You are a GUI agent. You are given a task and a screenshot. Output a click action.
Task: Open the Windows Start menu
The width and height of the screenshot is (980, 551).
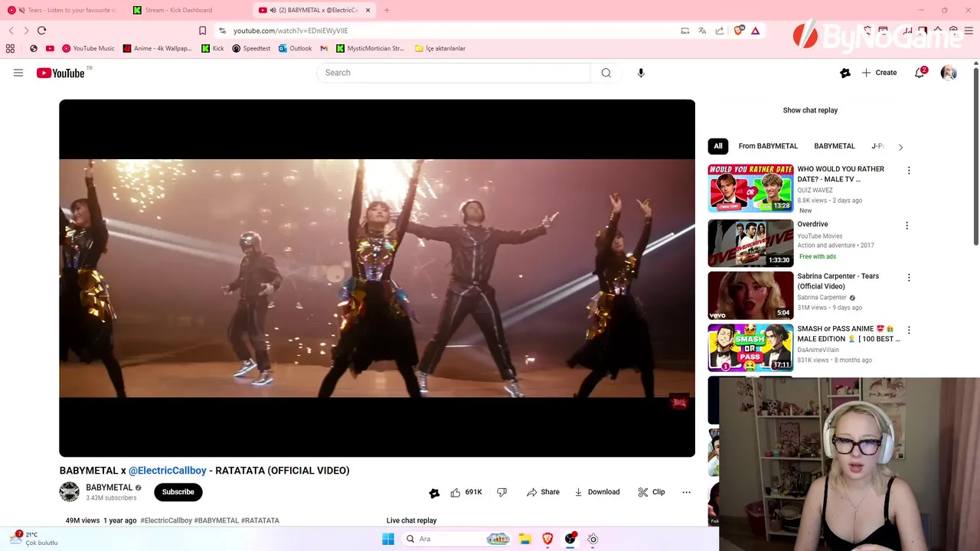(x=388, y=539)
